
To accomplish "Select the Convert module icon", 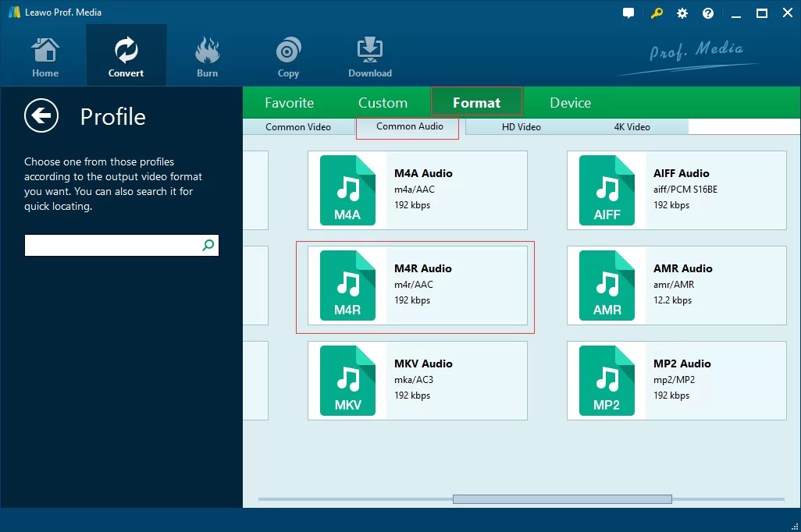I will tap(126, 55).
